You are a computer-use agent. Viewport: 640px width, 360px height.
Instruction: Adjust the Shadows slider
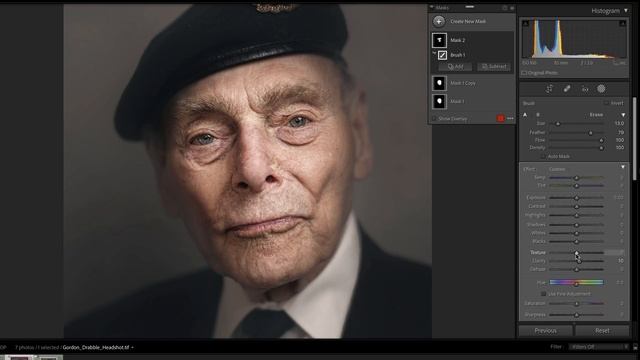[576, 225]
